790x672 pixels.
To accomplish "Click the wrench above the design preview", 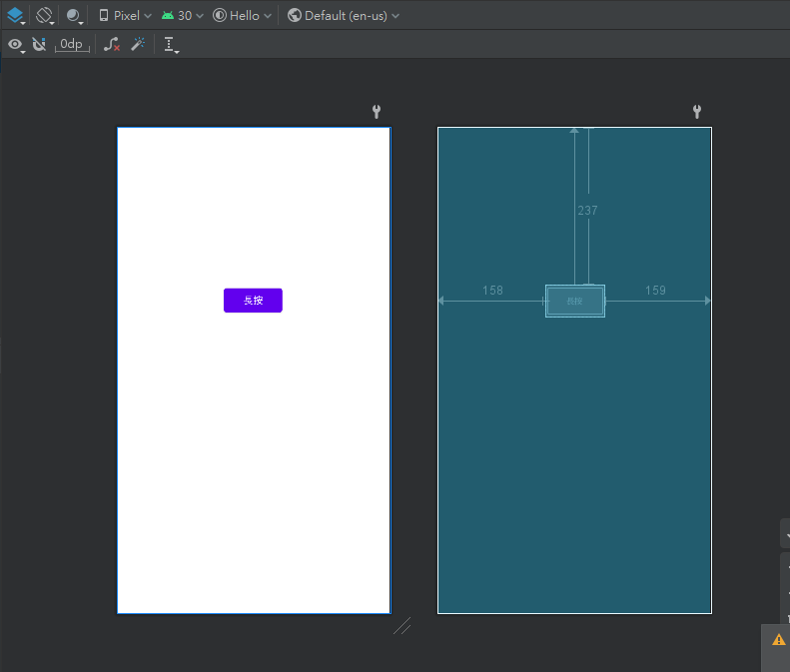I will tap(377, 112).
